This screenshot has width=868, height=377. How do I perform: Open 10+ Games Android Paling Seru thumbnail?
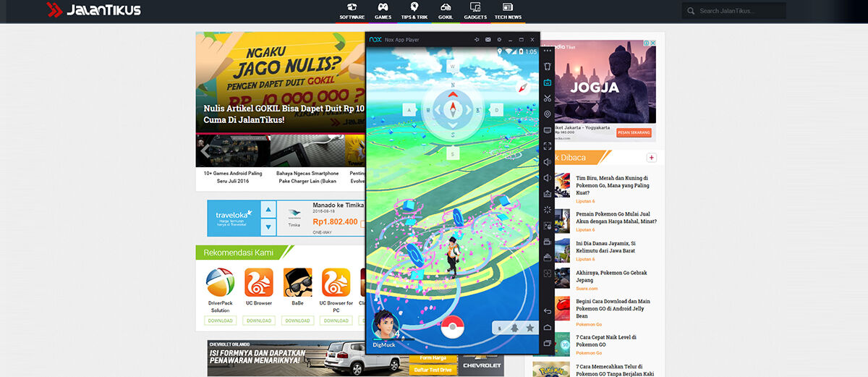tap(233, 151)
